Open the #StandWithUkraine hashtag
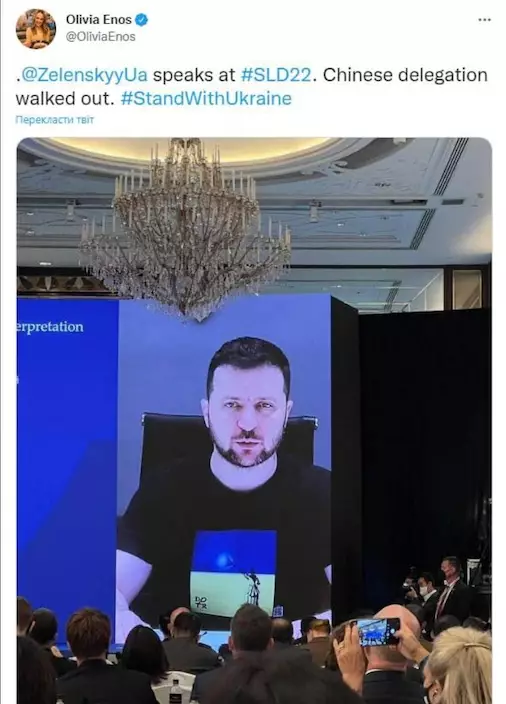 click(206, 98)
